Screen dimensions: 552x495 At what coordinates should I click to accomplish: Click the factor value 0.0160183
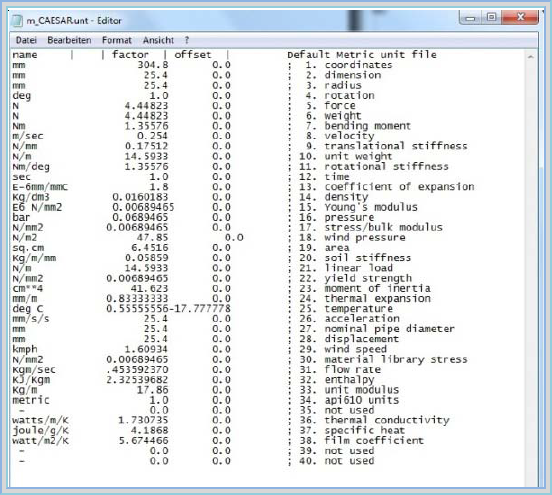point(140,197)
